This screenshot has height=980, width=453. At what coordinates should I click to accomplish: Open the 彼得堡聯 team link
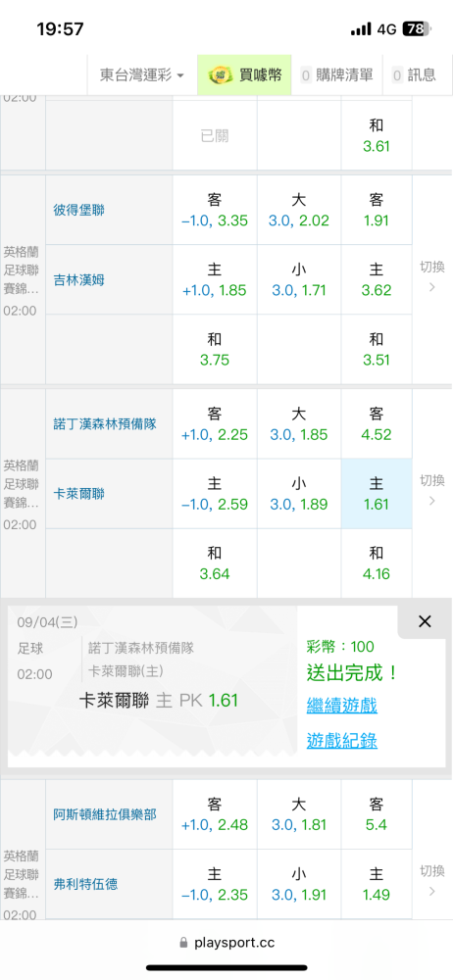78,210
